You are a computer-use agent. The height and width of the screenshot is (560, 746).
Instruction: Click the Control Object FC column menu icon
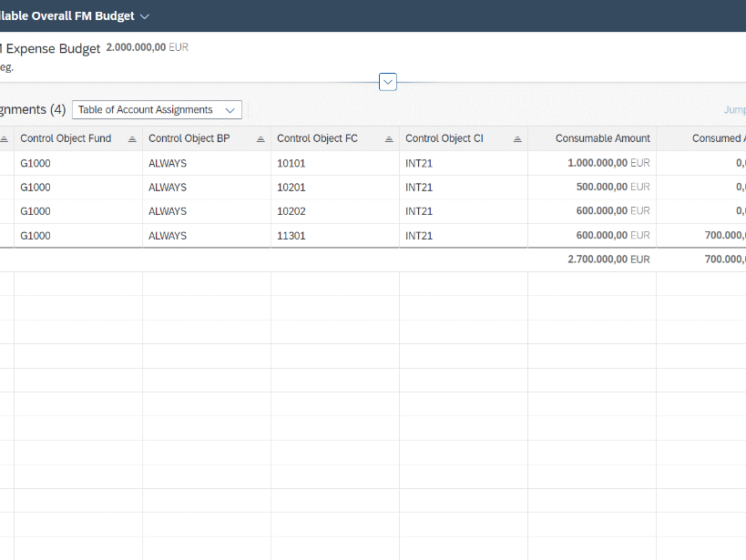389,139
